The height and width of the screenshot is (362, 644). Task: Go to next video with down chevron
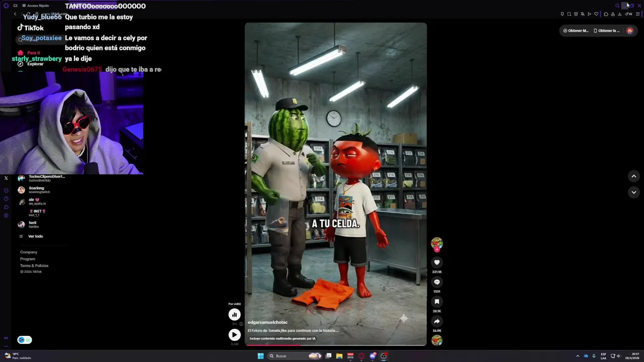[x=634, y=192]
